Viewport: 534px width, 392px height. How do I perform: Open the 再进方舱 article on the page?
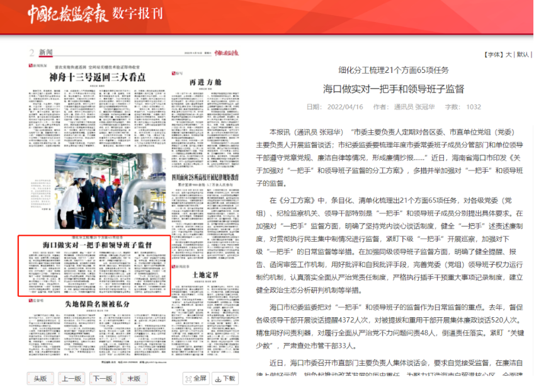click(x=205, y=82)
